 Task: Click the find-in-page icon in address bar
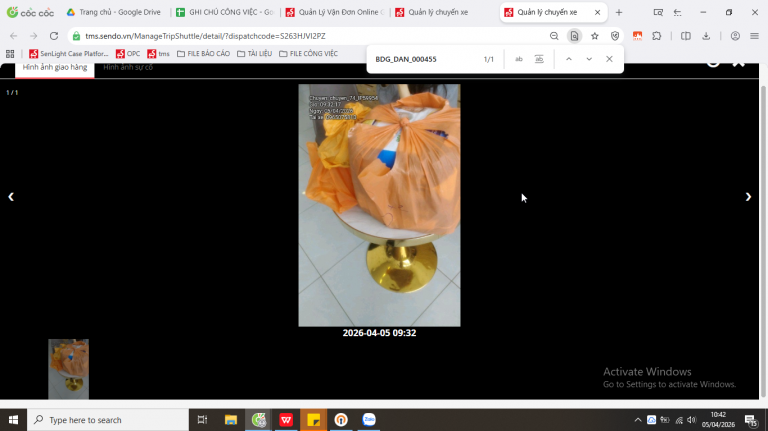(575, 36)
